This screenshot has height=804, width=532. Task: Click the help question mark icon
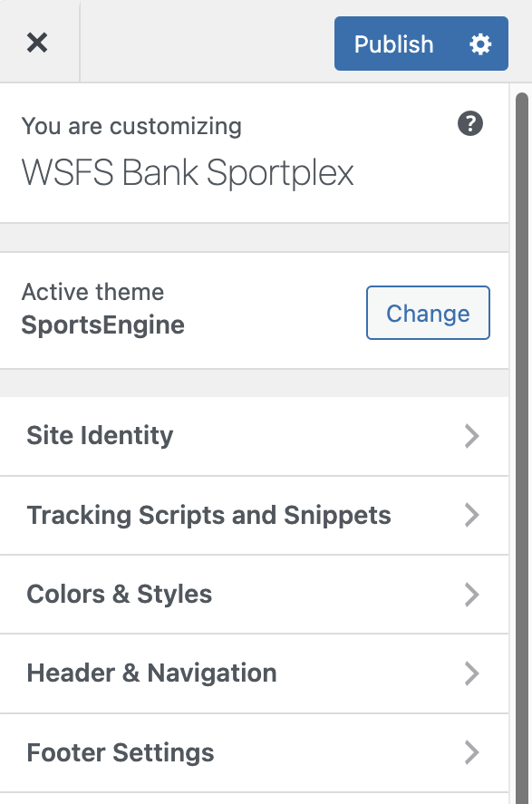pos(470,123)
